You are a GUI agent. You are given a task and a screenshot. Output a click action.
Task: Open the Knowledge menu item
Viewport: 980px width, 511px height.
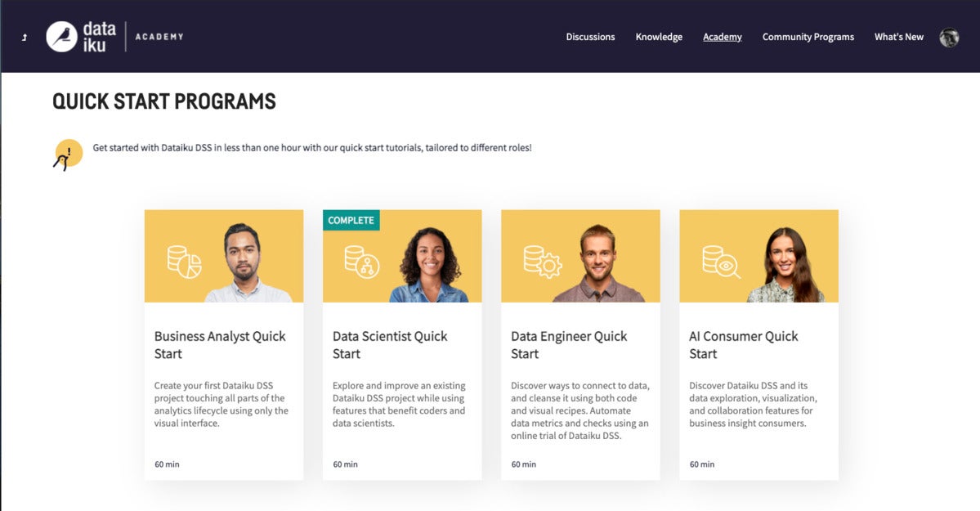(659, 37)
